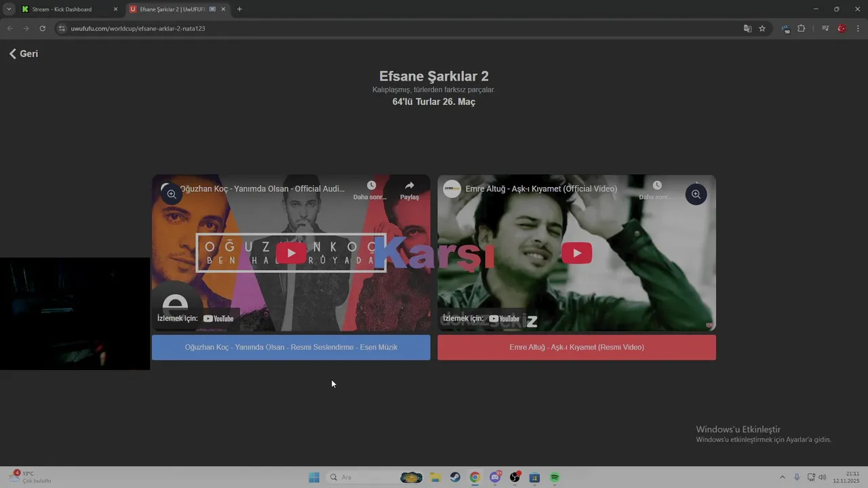Image resolution: width=868 pixels, height=488 pixels.
Task: Click the 'Efsane Şarkılar 2' page heading
Action: 434,76
